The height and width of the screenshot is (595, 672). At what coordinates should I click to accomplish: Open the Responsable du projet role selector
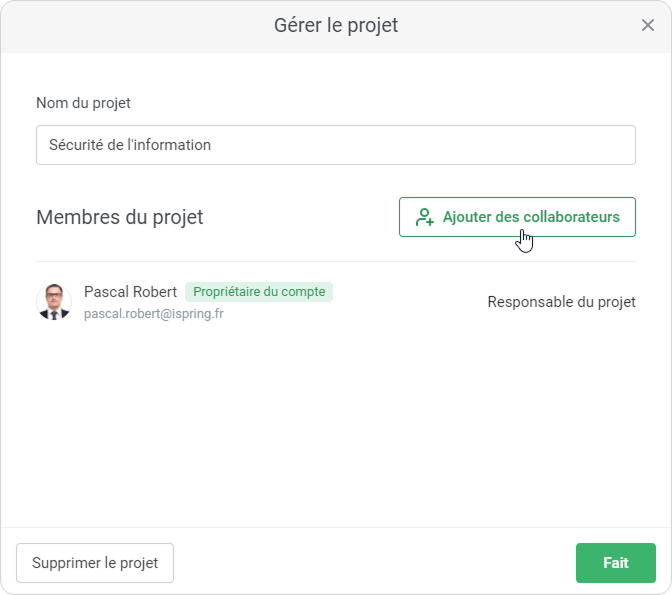[x=561, y=302]
